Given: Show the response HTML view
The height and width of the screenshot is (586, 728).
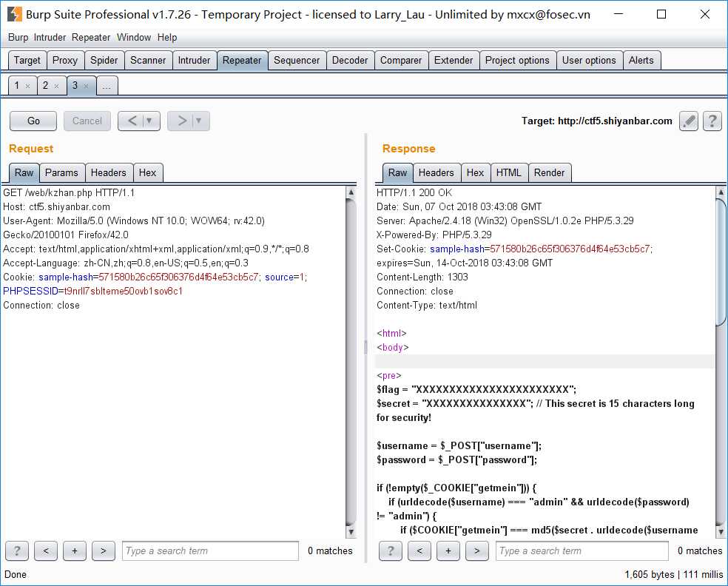Looking at the screenshot, I should (509, 172).
